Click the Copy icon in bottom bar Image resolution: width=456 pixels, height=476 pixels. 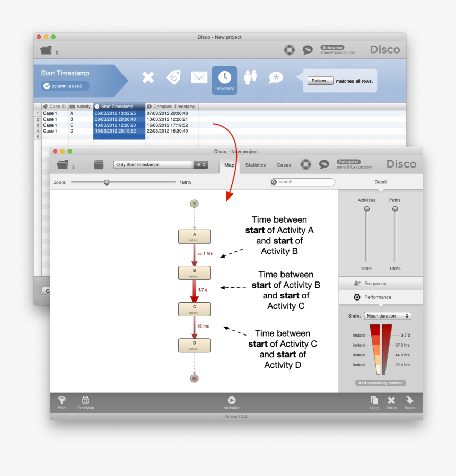tap(374, 403)
